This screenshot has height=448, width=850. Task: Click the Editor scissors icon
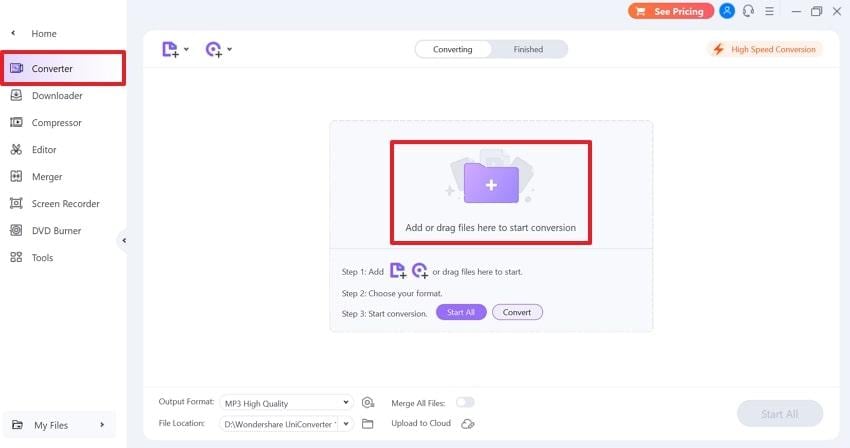pos(16,149)
